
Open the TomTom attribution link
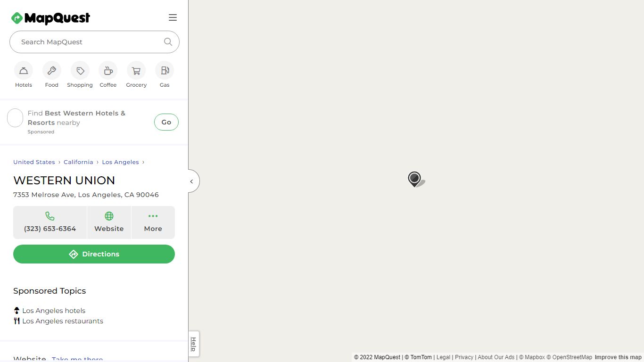[418, 357]
